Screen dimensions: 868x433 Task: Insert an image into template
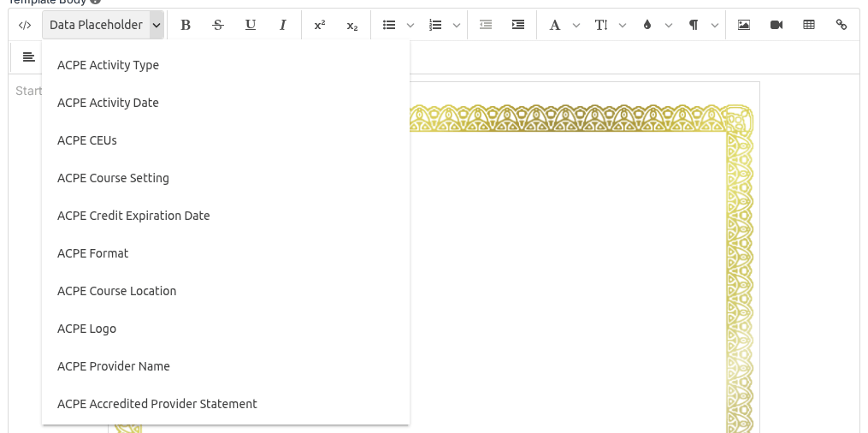click(x=743, y=25)
